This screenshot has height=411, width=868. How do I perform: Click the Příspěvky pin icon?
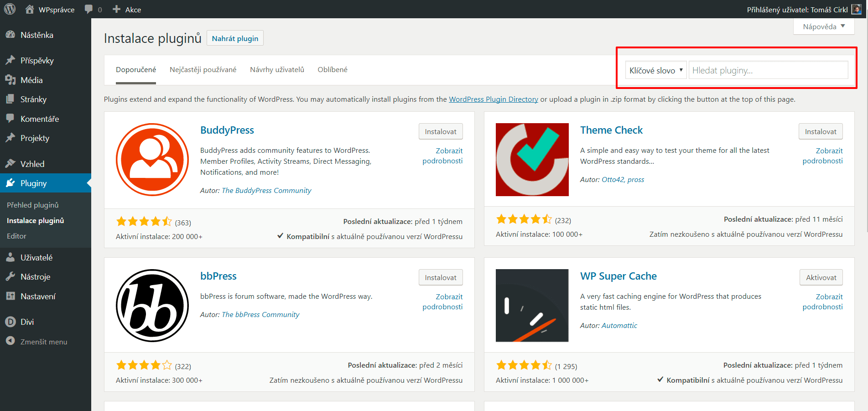pos(10,60)
